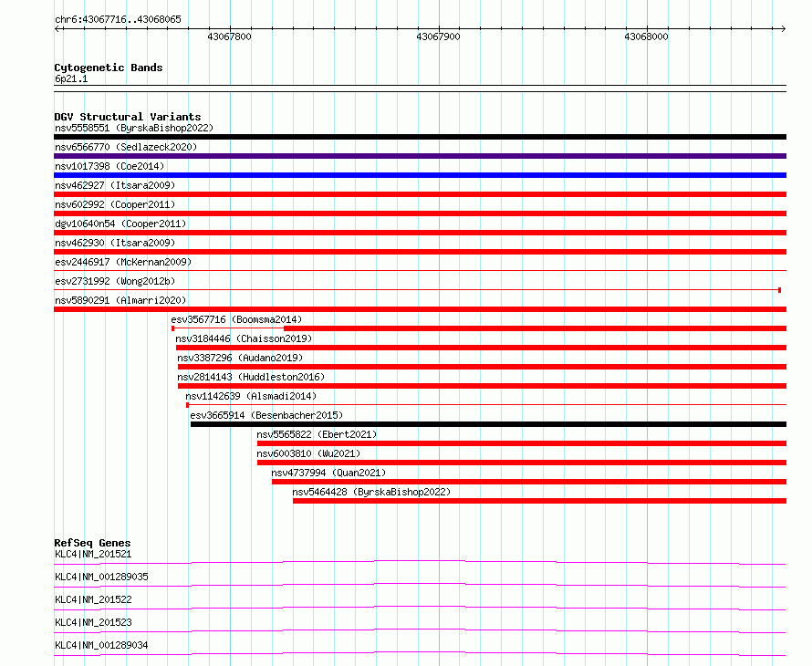Click the black esv3665914 variant bar
The height and width of the screenshot is (666, 812).
tap(488, 424)
